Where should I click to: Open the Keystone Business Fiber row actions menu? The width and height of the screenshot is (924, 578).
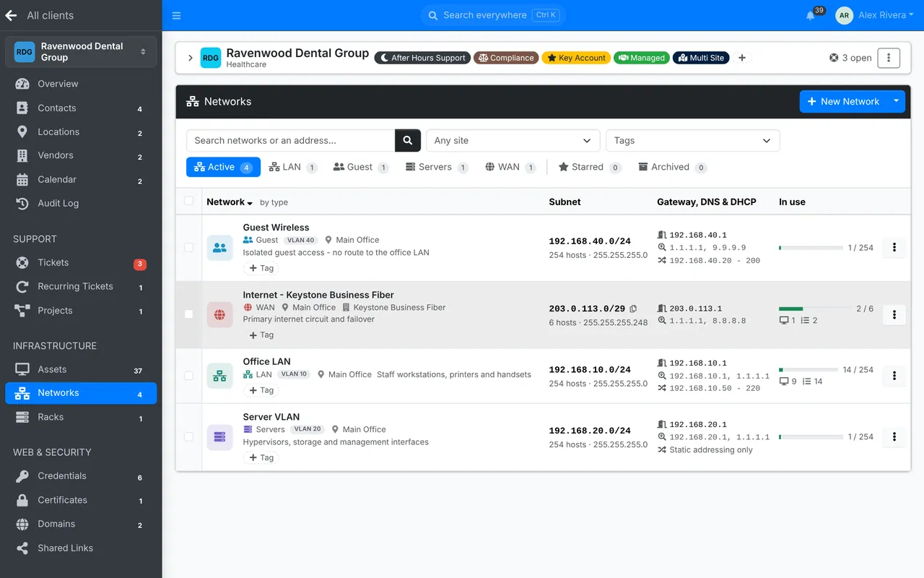pos(894,314)
